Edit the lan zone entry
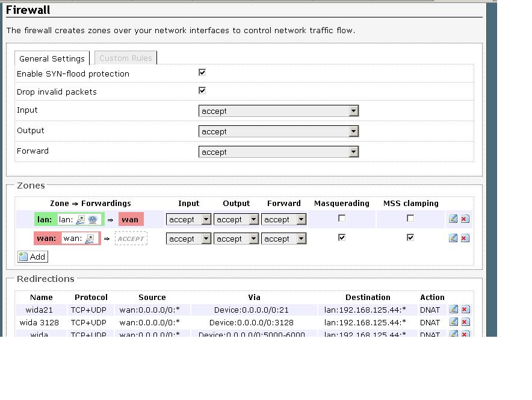Image resolution: width=532 pixels, height=400 pixels. tap(453, 219)
